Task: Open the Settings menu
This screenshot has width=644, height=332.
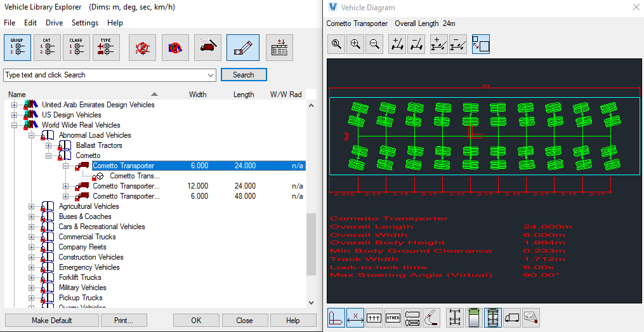Action: point(85,23)
